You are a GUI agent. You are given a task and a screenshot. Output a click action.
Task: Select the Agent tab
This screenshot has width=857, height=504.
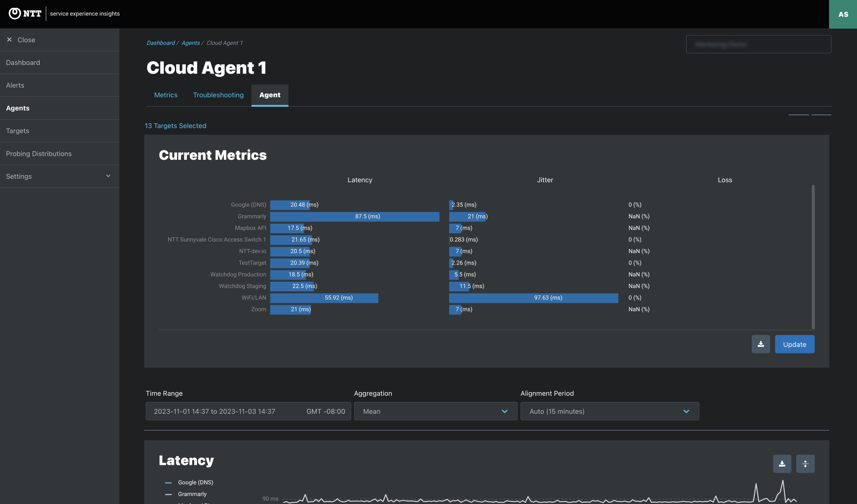tap(270, 95)
